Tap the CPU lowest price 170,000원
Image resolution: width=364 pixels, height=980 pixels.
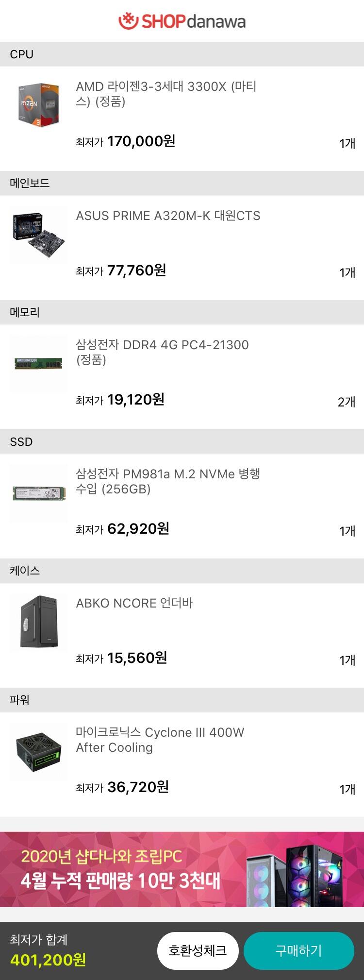(x=141, y=141)
